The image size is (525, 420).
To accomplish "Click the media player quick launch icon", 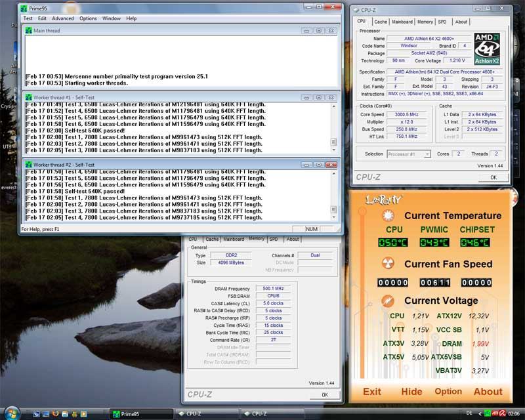I will (84, 414).
